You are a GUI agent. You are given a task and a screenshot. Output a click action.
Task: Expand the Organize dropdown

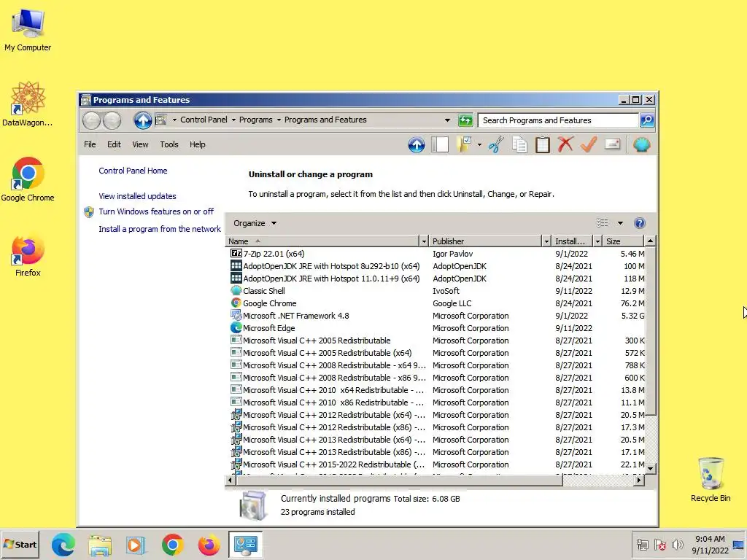[255, 223]
